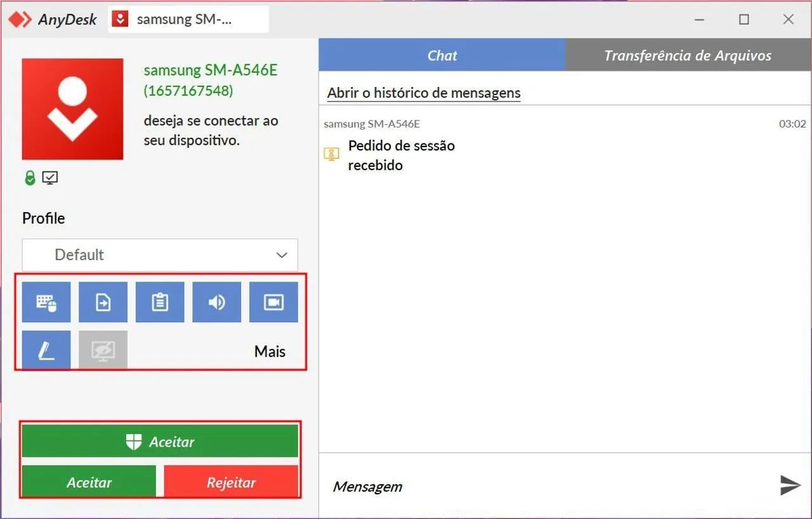Viewport: 812px width, 519px height.
Task: Click the Pedido de sessão recebido message
Action: tap(402, 155)
